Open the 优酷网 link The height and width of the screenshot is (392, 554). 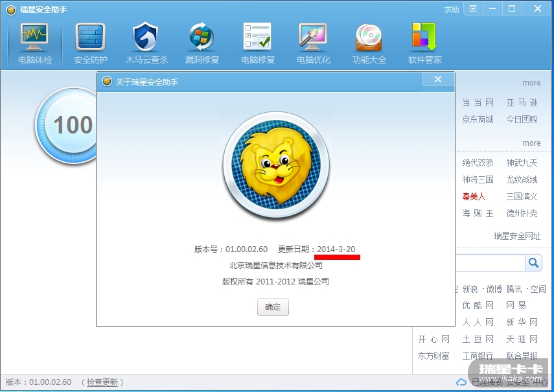click(x=478, y=305)
